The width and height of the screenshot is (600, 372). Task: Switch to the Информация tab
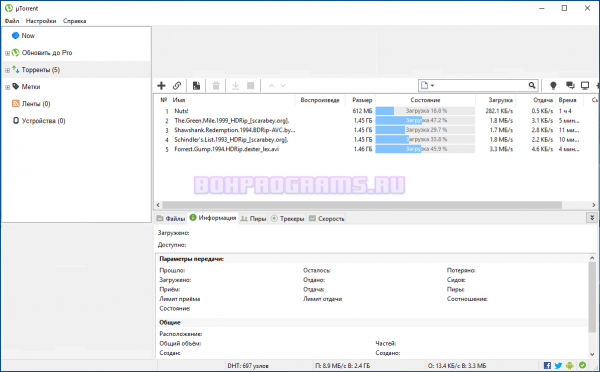tap(213, 218)
